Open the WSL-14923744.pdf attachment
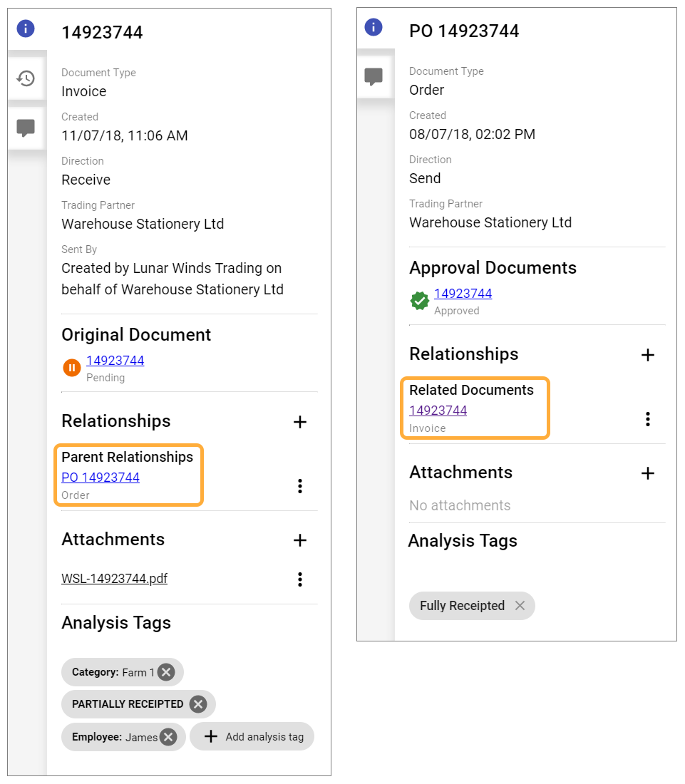Screen dimensions: 685x784 114,579
